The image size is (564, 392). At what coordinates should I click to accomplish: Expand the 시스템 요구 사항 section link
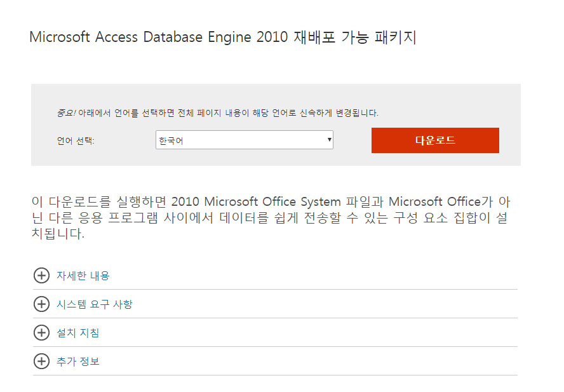click(x=95, y=304)
